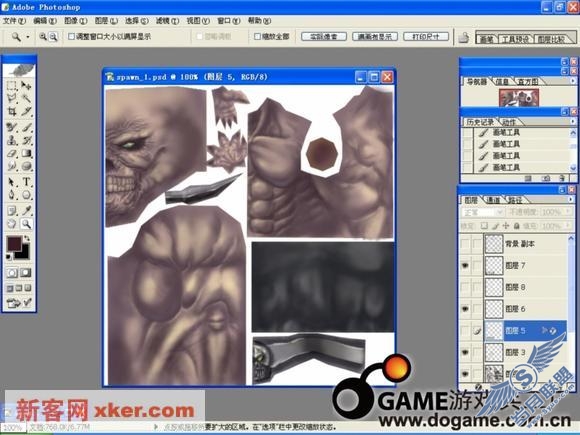Click the 打印尺寸 (Print Size) button
Viewport: 580px width, 435px height.
(x=426, y=37)
